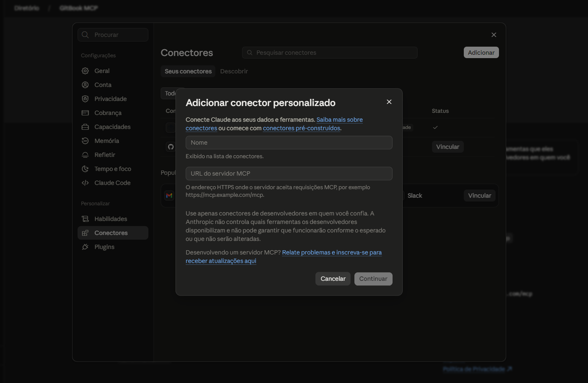
Task: Click the Cancelar button
Action: (333, 279)
